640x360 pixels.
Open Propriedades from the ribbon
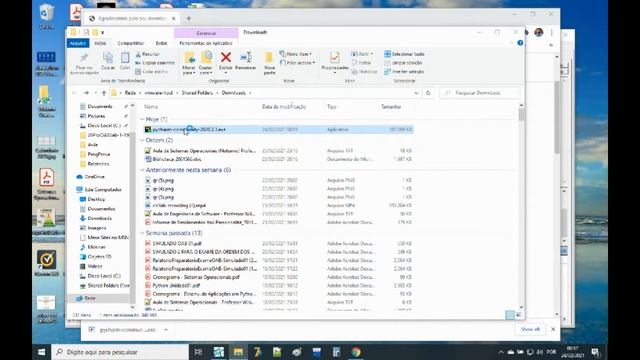(x=335, y=58)
